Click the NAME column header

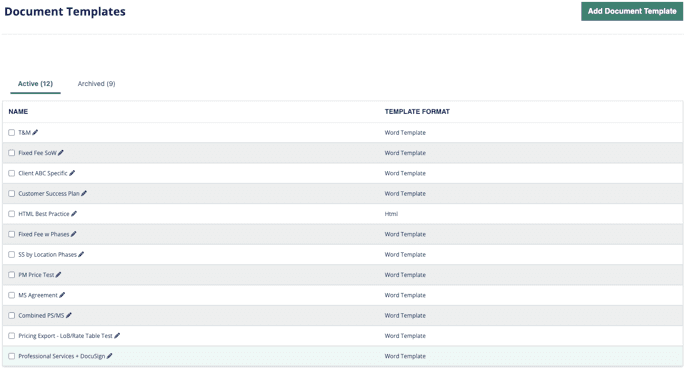(18, 111)
